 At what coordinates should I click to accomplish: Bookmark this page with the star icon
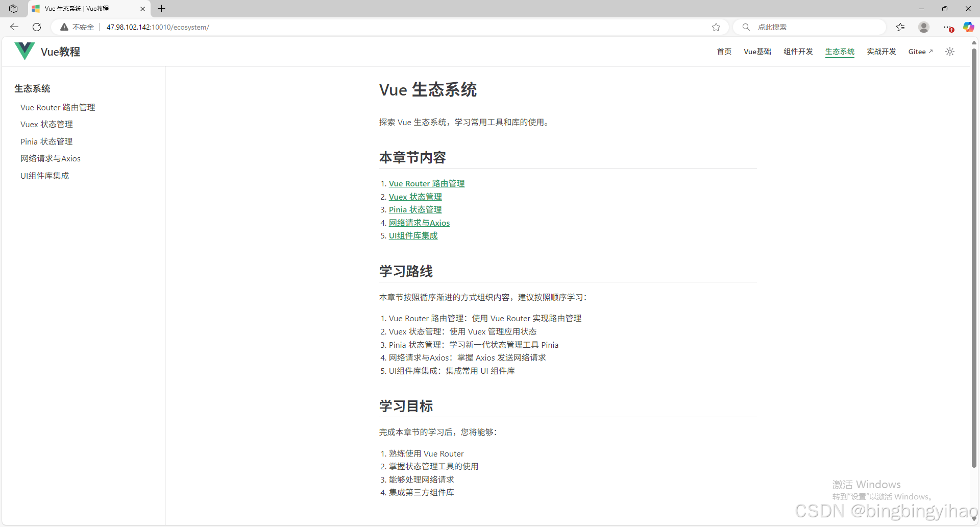tap(716, 27)
